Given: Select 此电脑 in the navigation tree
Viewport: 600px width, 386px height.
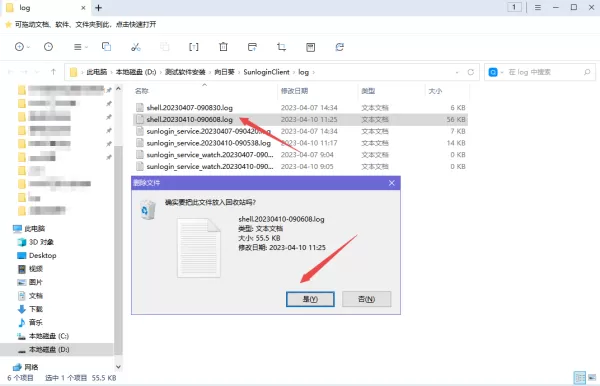Looking at the screenshot, I should click(34, 229).
